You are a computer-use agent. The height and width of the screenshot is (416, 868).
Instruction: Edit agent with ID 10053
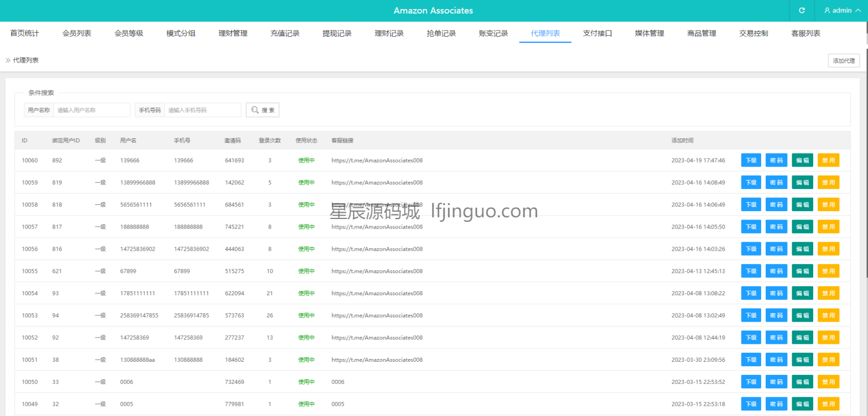pos(802,315)
